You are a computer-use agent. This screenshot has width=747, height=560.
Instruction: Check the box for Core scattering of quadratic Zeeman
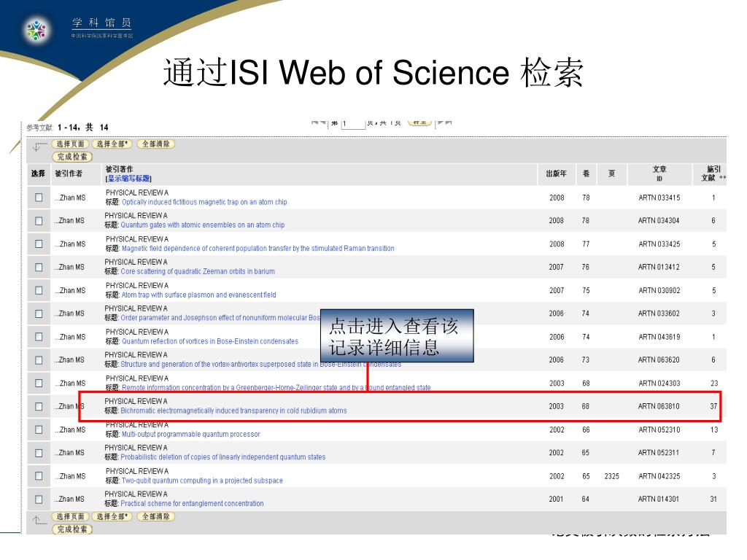(x=39, y=267)
